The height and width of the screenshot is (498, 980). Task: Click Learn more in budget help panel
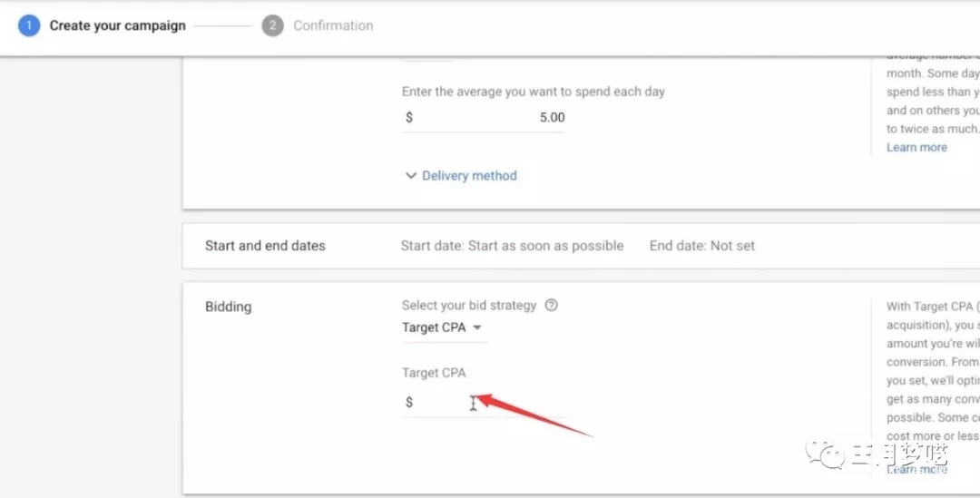coord(916,147)
